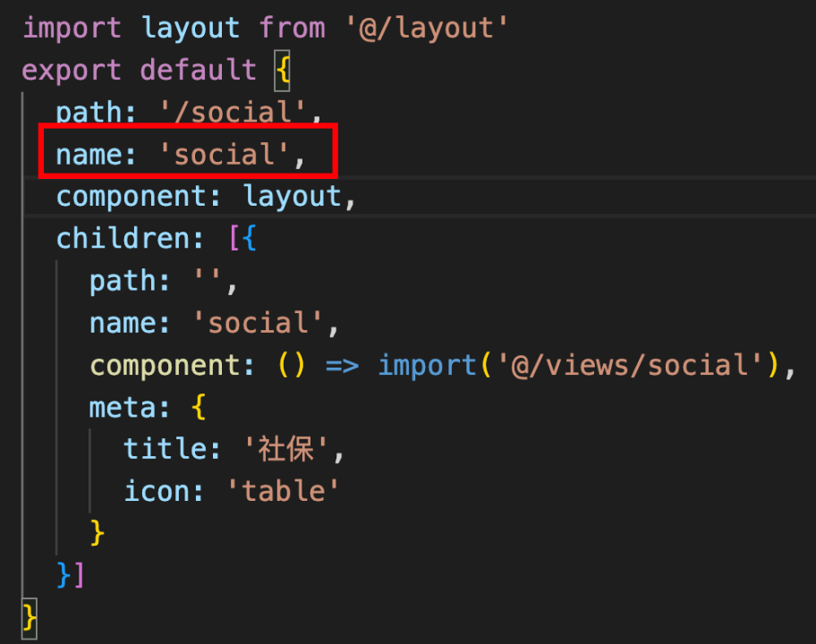Click 'social' inside the red highlighted box
The image size is (816, 644).
click(x=225, y=155)
